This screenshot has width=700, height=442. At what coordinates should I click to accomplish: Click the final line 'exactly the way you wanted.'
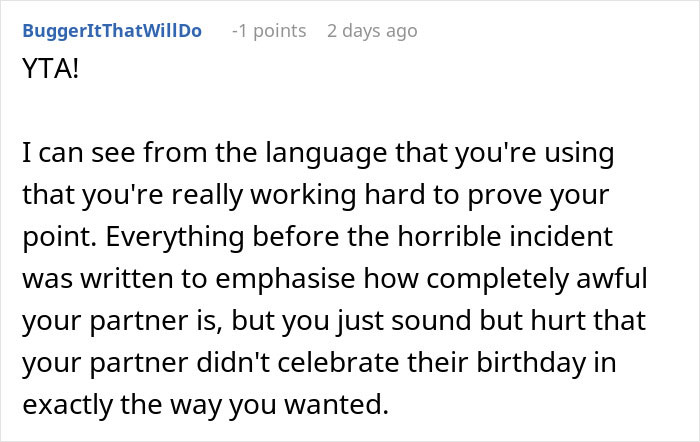[205, 405]
